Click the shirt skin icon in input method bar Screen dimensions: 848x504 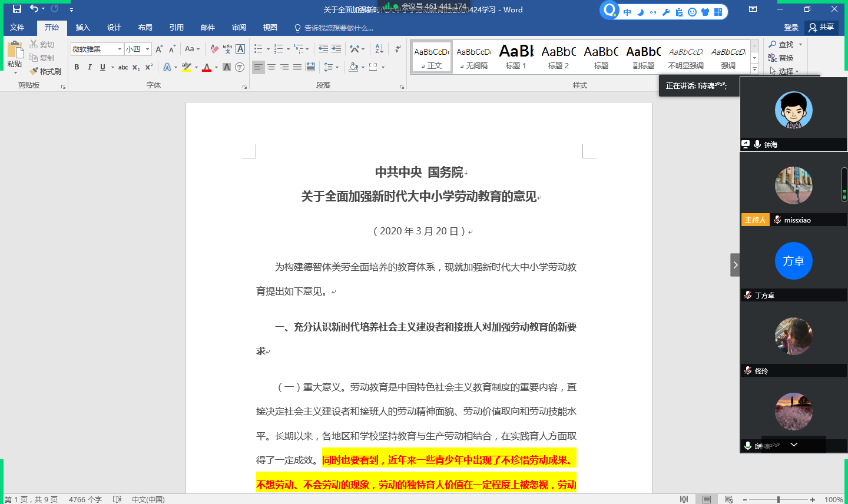click(x=705, y=12)
